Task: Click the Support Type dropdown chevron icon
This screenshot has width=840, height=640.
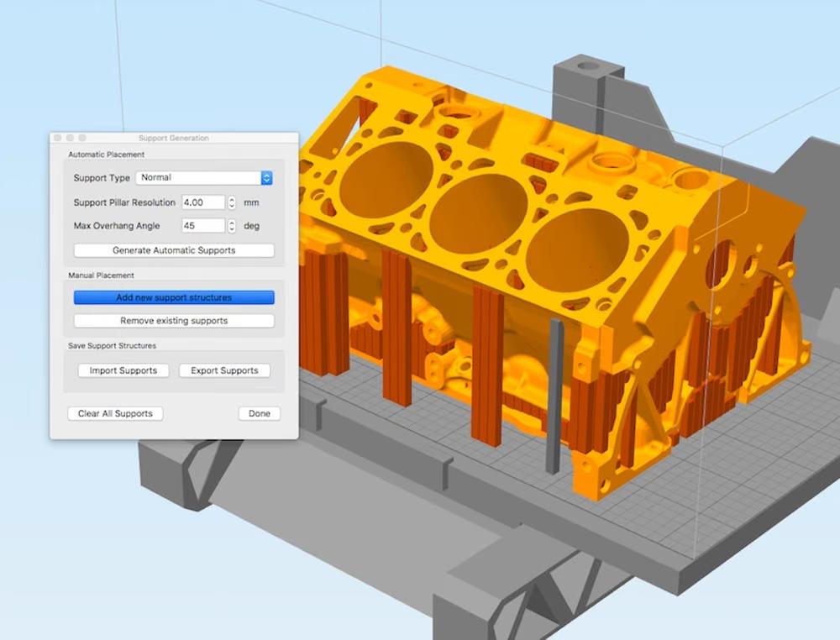Action: 265,178
